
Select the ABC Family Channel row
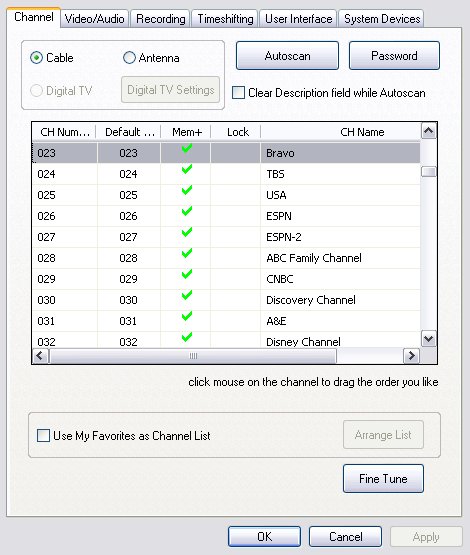tap(226, 258)
